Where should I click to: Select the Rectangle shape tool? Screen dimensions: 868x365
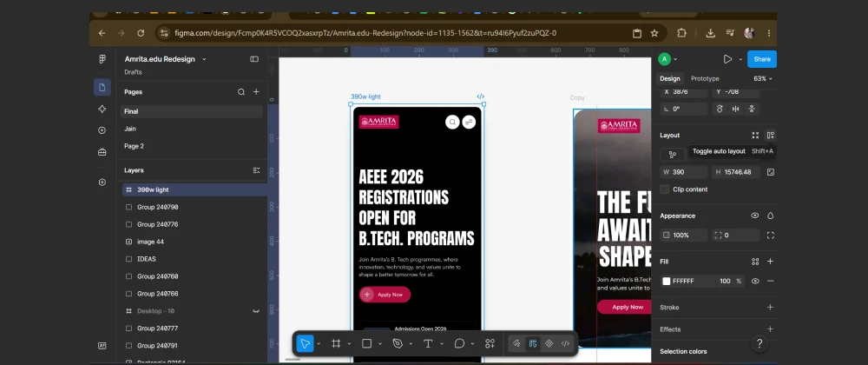(366, 343)
